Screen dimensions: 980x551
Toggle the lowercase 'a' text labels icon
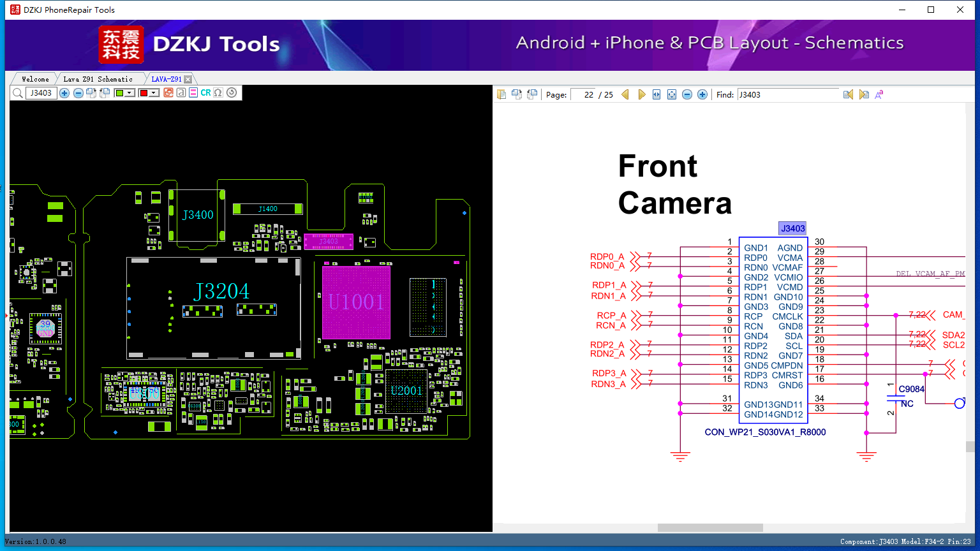181,93
